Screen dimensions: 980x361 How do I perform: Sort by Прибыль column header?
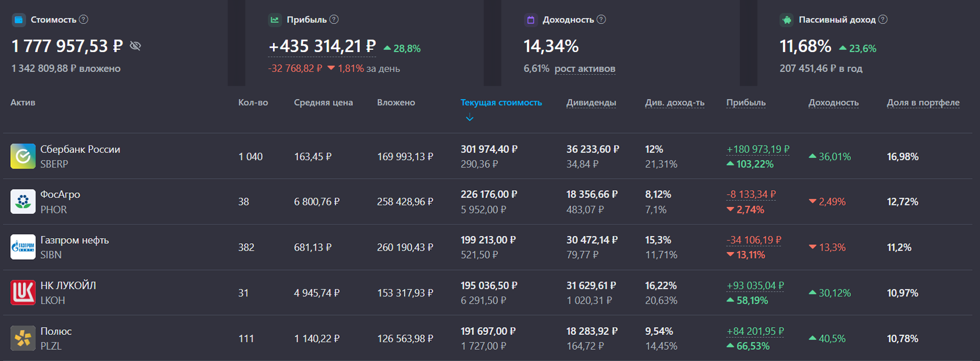(x=746, y=102)
